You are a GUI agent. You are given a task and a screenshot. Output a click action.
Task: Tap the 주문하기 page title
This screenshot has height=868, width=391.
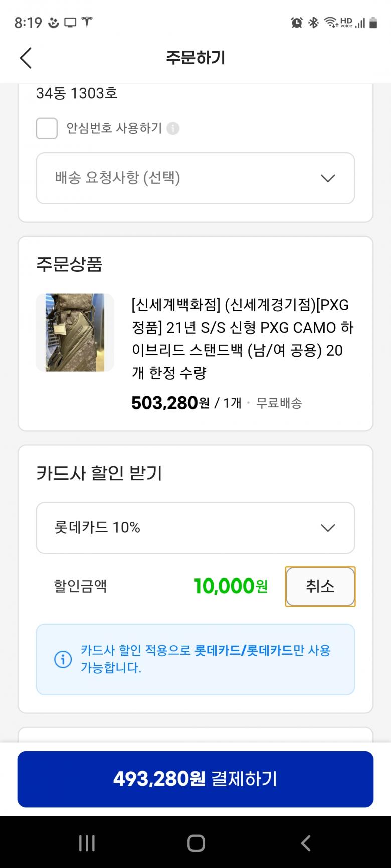click(x=195, y=58)
